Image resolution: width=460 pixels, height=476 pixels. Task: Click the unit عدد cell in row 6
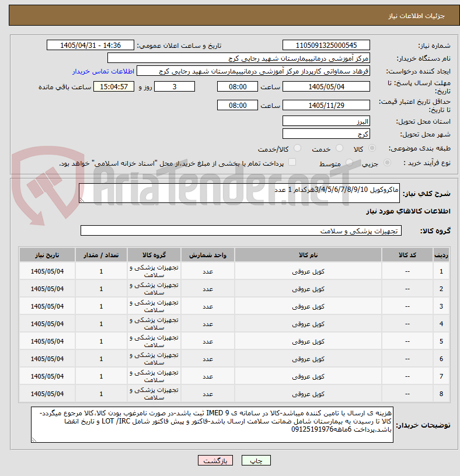(208, 359)
